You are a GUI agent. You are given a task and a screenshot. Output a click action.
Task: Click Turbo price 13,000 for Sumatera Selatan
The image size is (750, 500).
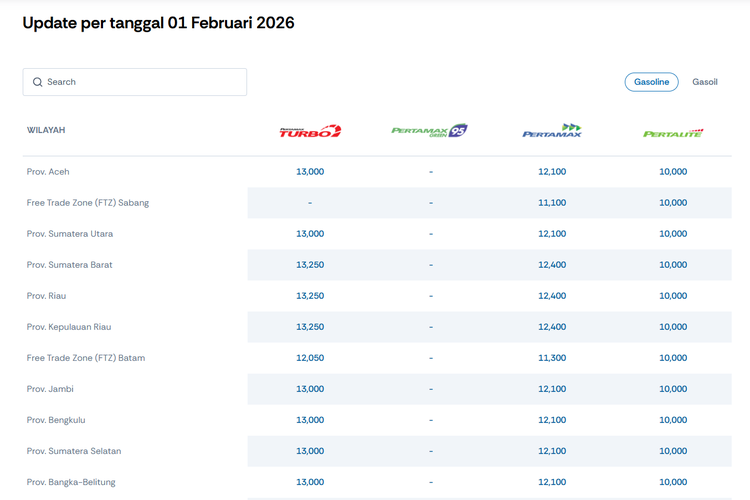point(310,451)
